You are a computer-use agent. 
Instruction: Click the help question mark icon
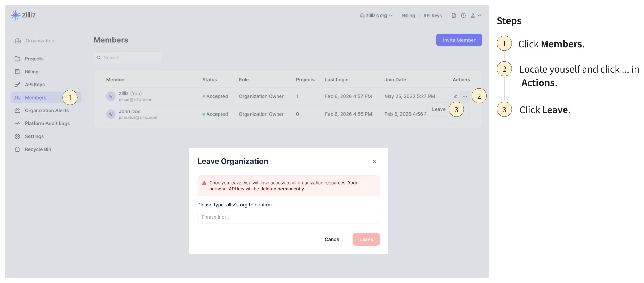(463, 16)
